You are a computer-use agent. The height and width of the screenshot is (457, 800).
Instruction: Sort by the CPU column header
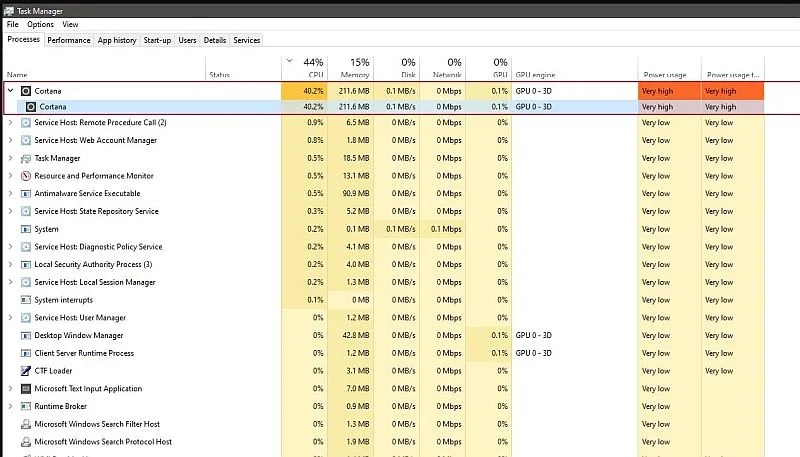pos(305,68)
